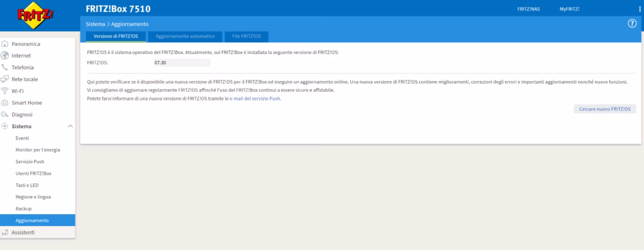Collapse the Sistema menu chevron
Image resolution: width=644 pixels, height=250 pixels.
click(x=70, y=126)
